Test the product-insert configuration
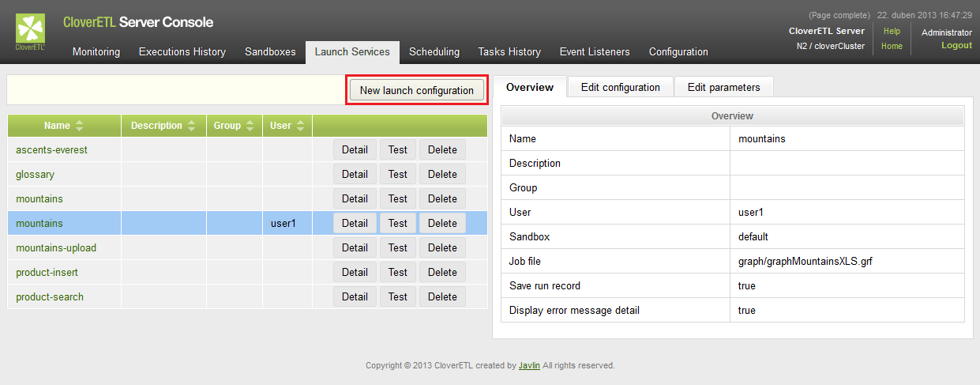Image resolution: width=980 pixels, height=385 pixels. click(x=398, y=272)
